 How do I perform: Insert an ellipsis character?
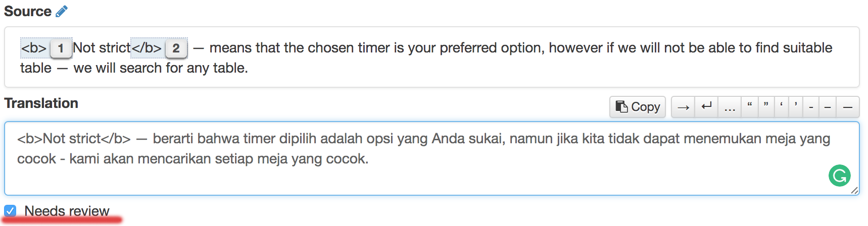pos(730,107)
